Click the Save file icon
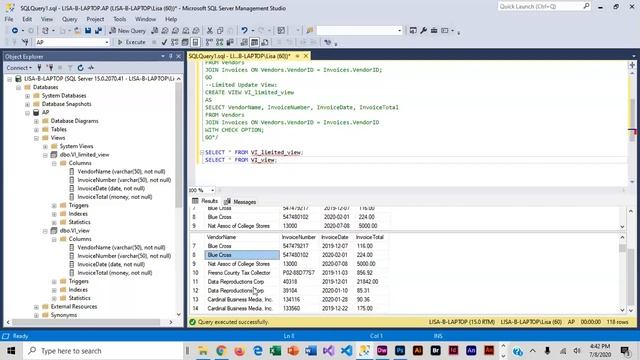The width and height of the screenshot is (640, 360). pos(88,31)
